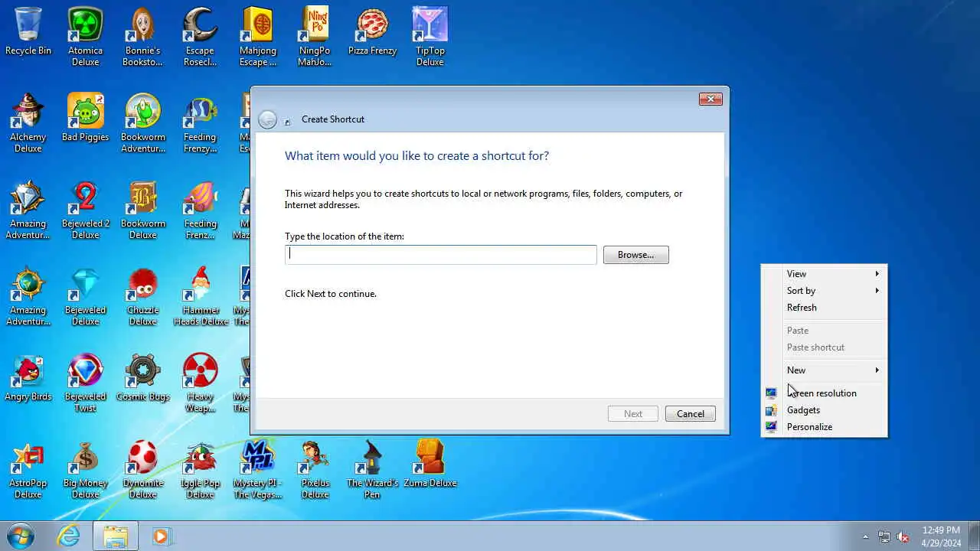Select the Big Money Deluxe icon
This screenshot has height=551, width=980.
pos(86,469)
